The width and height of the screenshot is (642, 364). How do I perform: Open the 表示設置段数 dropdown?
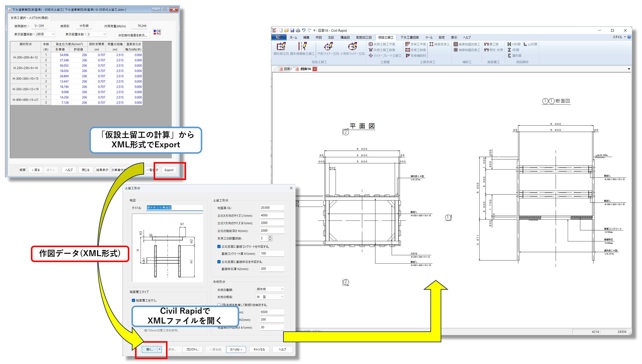(45, 34)
